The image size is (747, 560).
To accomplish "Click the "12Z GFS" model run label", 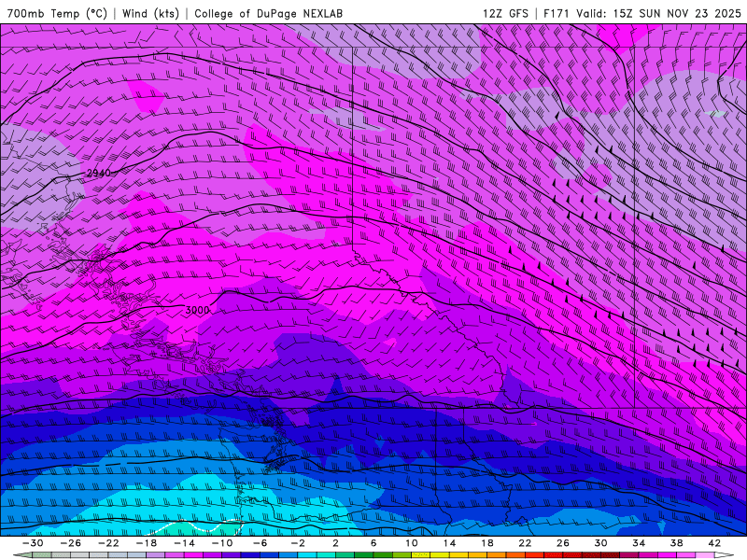I will click(505, 13).
